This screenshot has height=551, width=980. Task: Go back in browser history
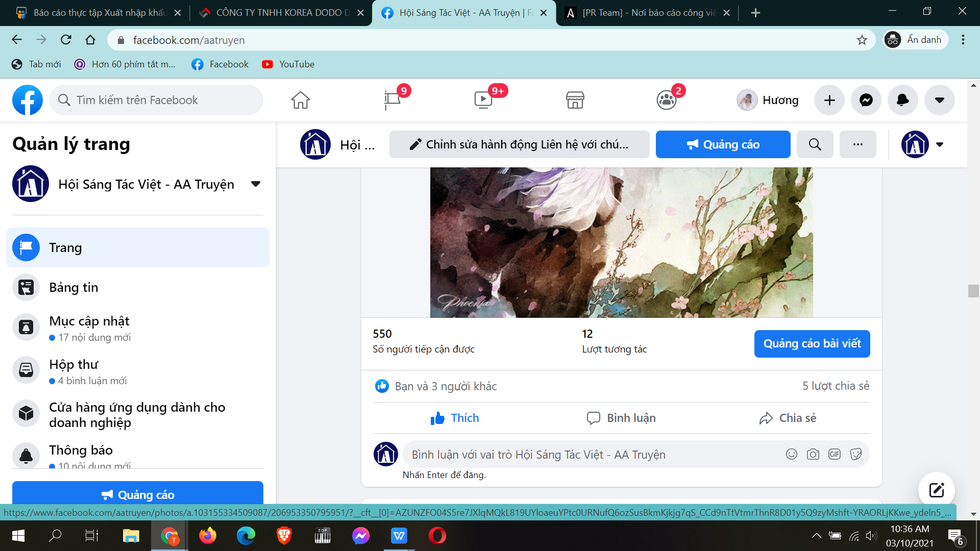click(17, 40)
